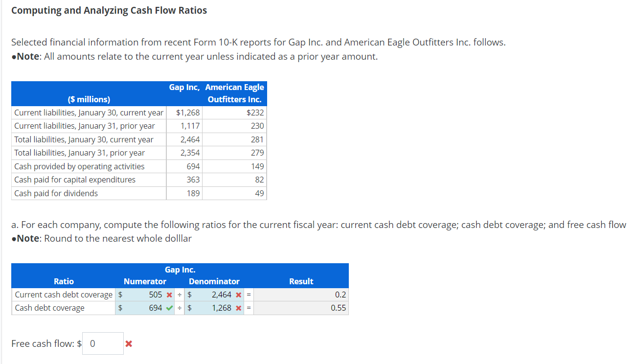The width and height of the screenshot is (636, 364).
Task: Click the Result column header
Action: [x=301, y=281]
